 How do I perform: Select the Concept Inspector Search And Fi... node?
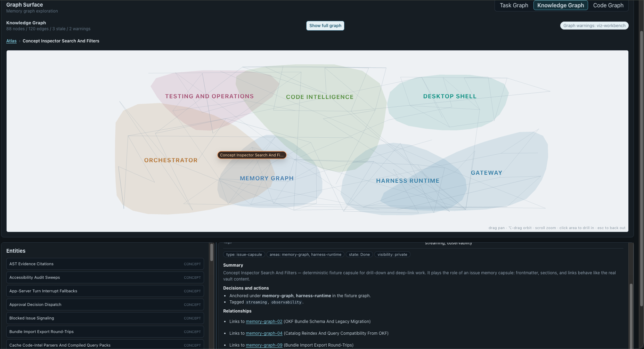(252, 155)
